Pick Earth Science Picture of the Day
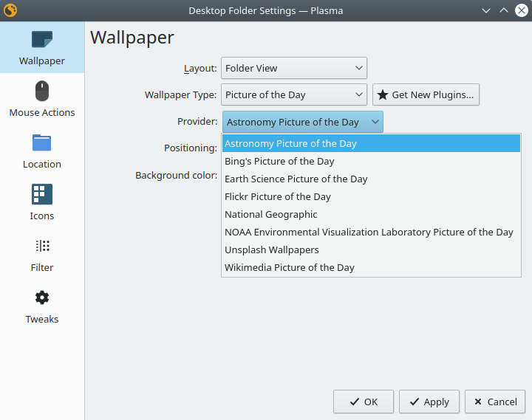 296,179
